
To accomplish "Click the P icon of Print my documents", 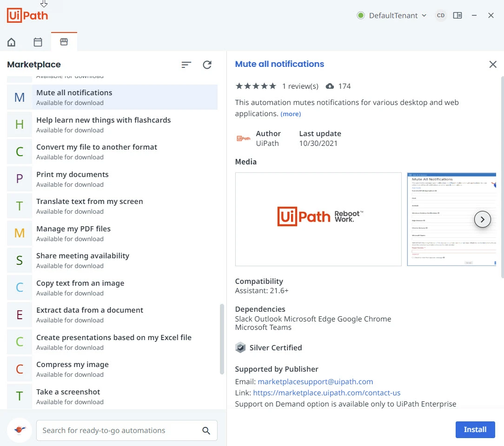I will [x=20, y=179].
